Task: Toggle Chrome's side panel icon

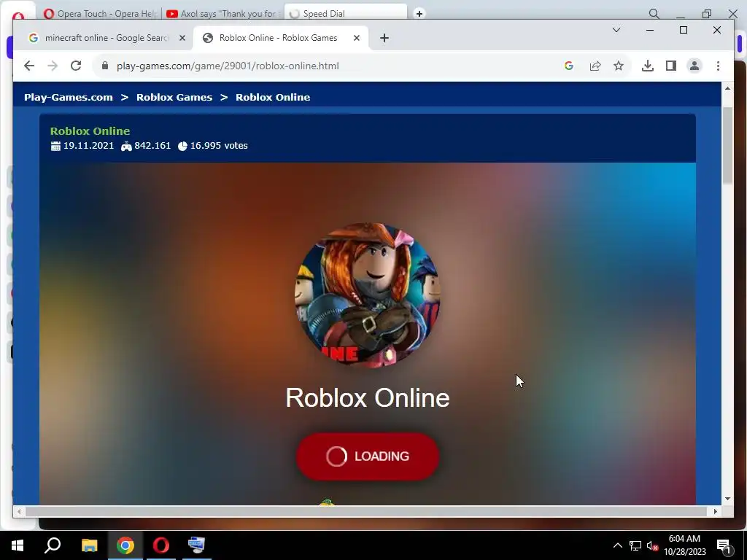Action: (x=671, y=66)
